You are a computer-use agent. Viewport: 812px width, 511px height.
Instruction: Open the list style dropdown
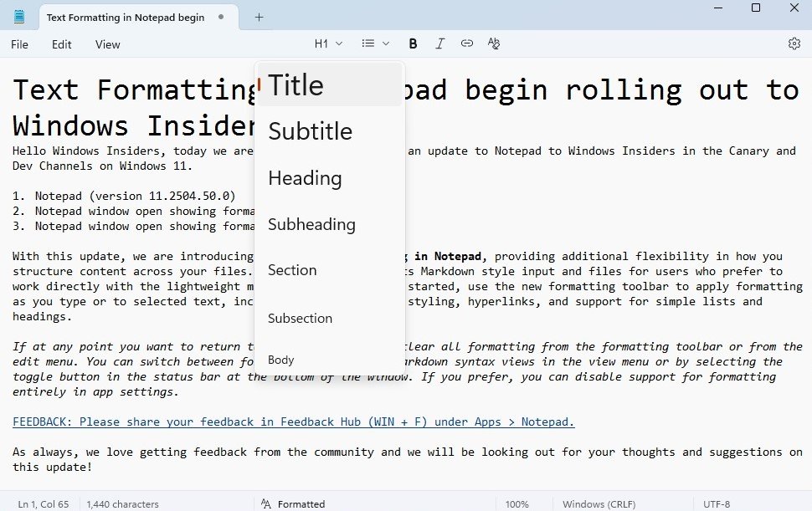coord(376,44)
